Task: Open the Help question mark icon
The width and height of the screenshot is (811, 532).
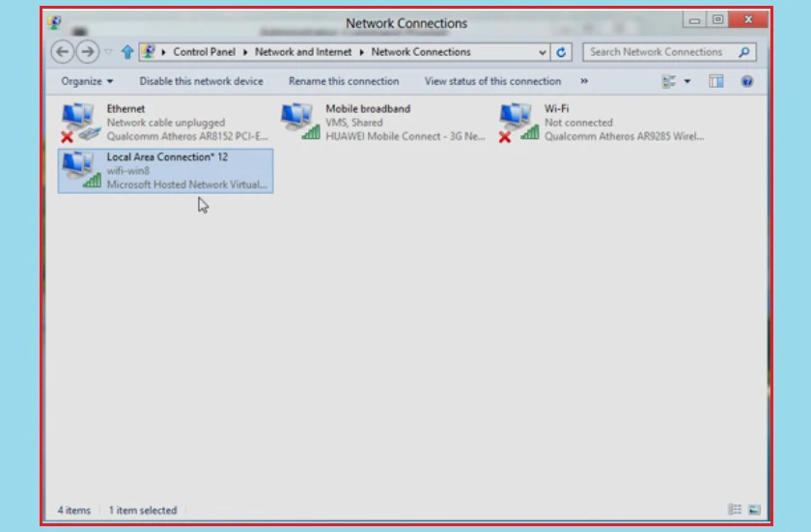Action: [746, 81]
